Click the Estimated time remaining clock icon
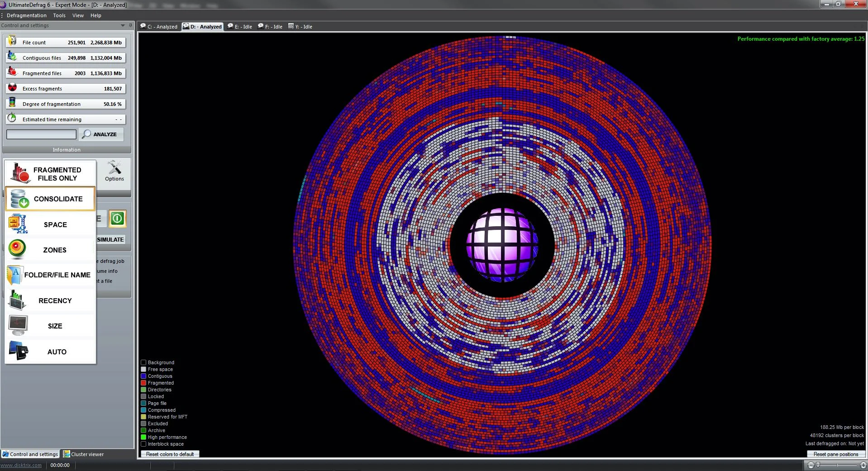This screenshot has height=471, width=868. coord(12,118)
